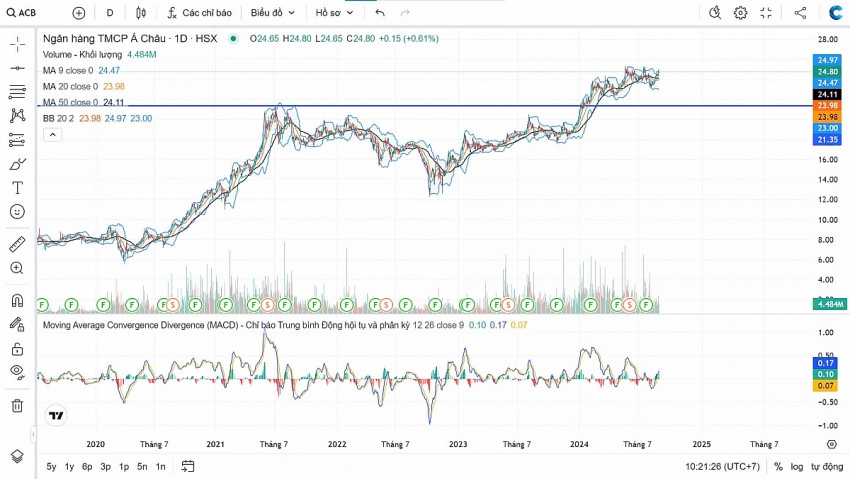Open chart settings gear
This screenshot has height=479, width=850.
click(x=740, y=13)
